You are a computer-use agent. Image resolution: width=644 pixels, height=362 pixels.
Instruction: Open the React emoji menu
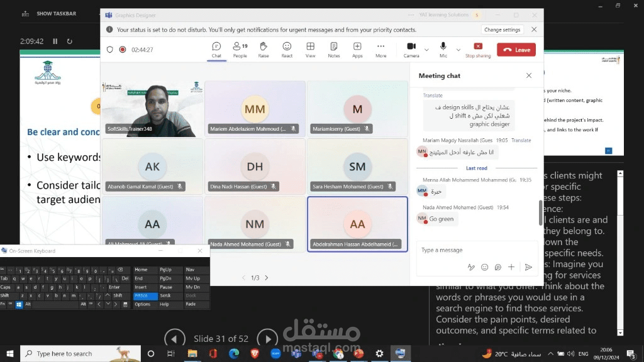(287, 50)
